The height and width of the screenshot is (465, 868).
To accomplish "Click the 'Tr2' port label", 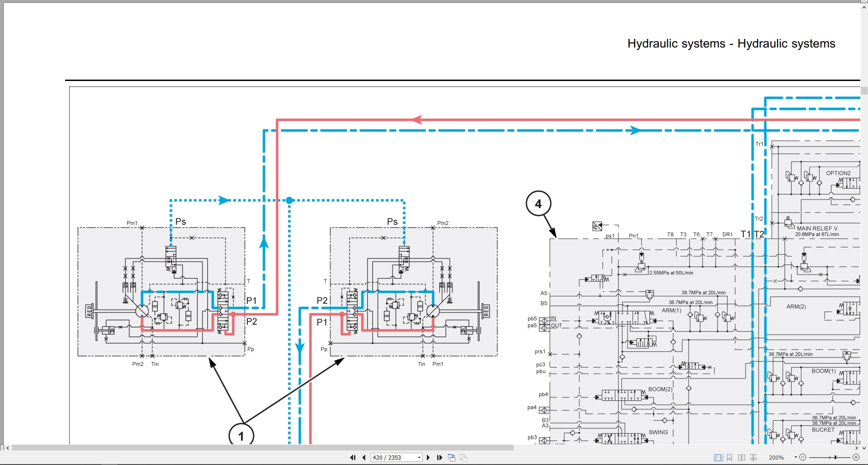I will pyautogui.click(x=759, y=218).
